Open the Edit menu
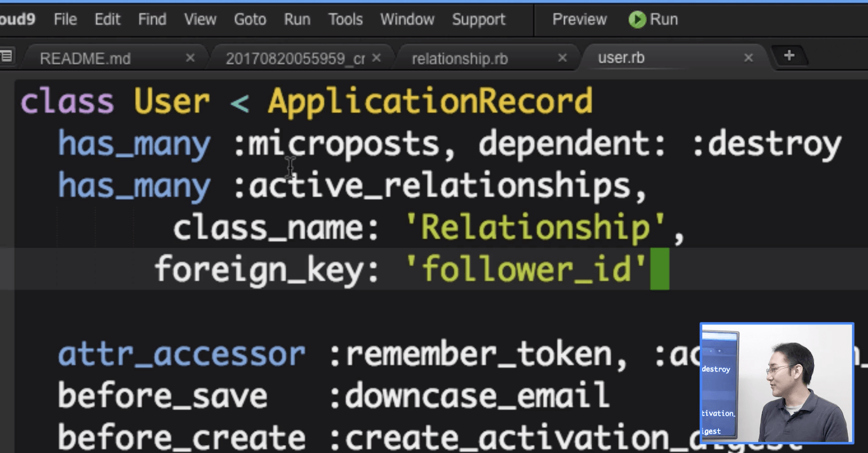Screen dimensions: 868x453 107,19
